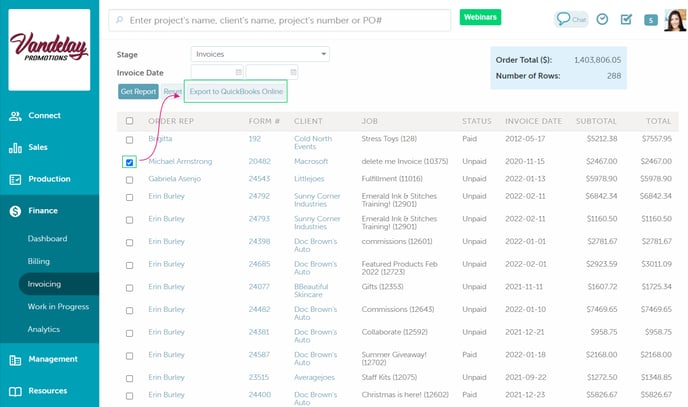Toggle the select-all header checkbox

point(129,121)
